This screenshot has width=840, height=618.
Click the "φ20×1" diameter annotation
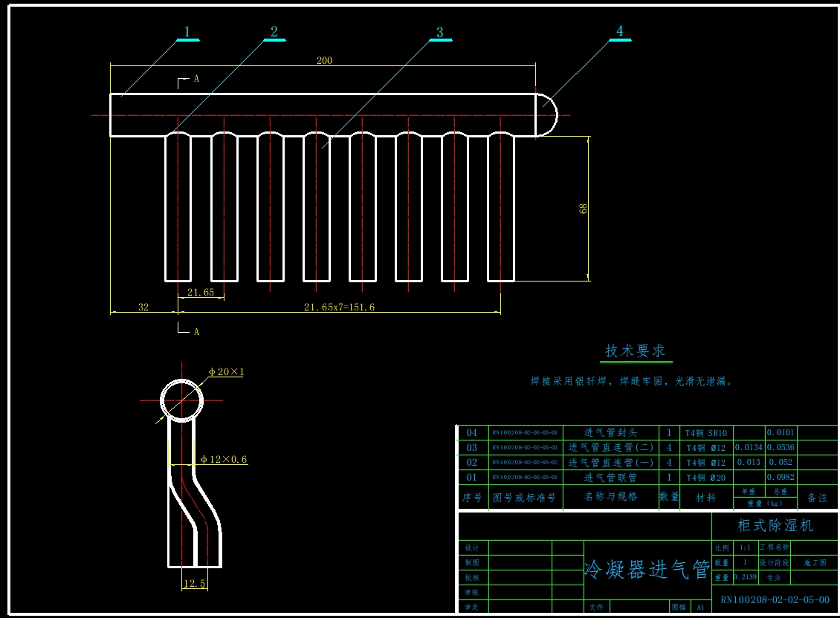(x=226, y=371)
